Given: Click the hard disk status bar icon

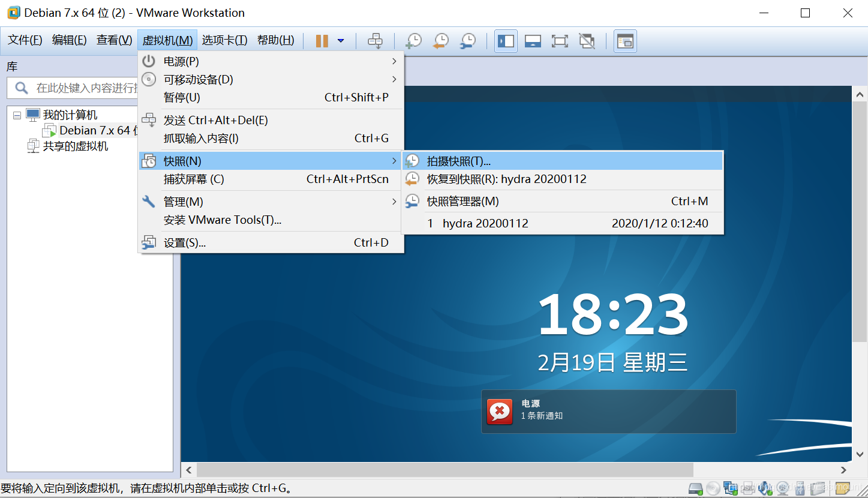Looking at the screenshot, I should (x=695, y=488).
